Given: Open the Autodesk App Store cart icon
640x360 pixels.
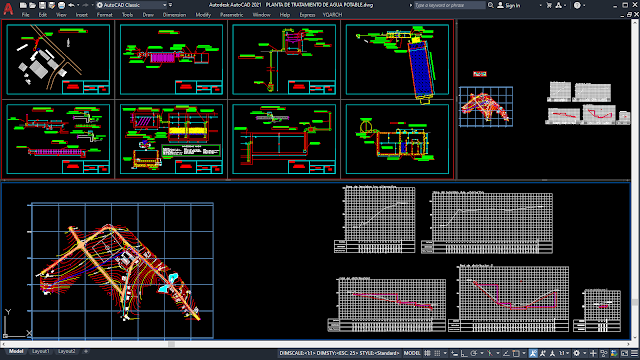Looking at the screenshot, I should point(549,5).
